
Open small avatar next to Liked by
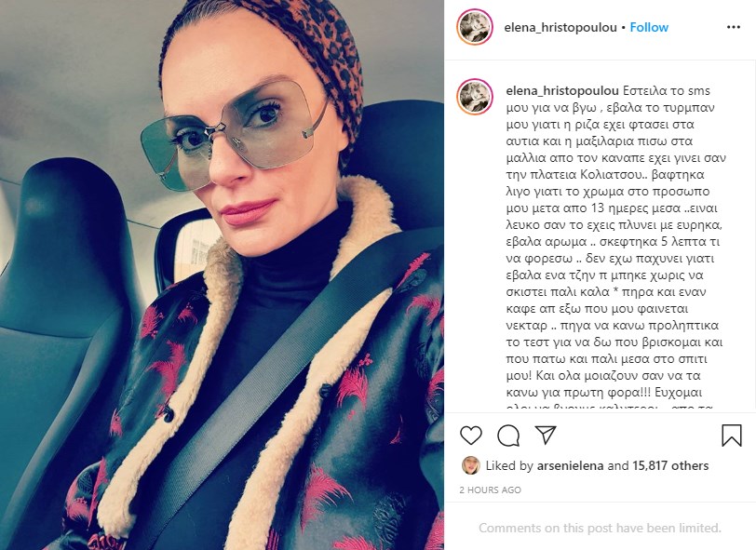pos(470,465)
